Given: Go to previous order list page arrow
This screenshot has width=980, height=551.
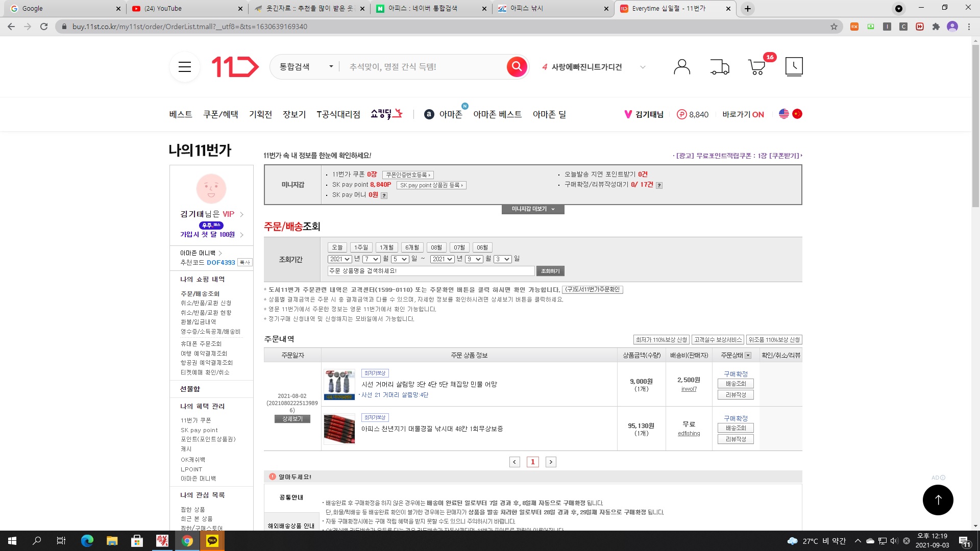Looking at the screenshot, I should (514, 462).
